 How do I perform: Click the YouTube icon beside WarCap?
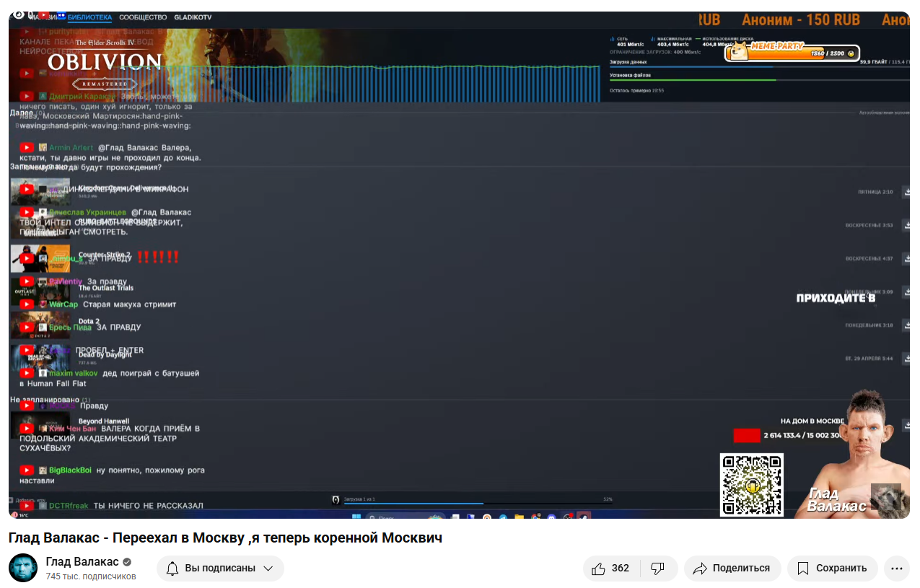point(27,304)
